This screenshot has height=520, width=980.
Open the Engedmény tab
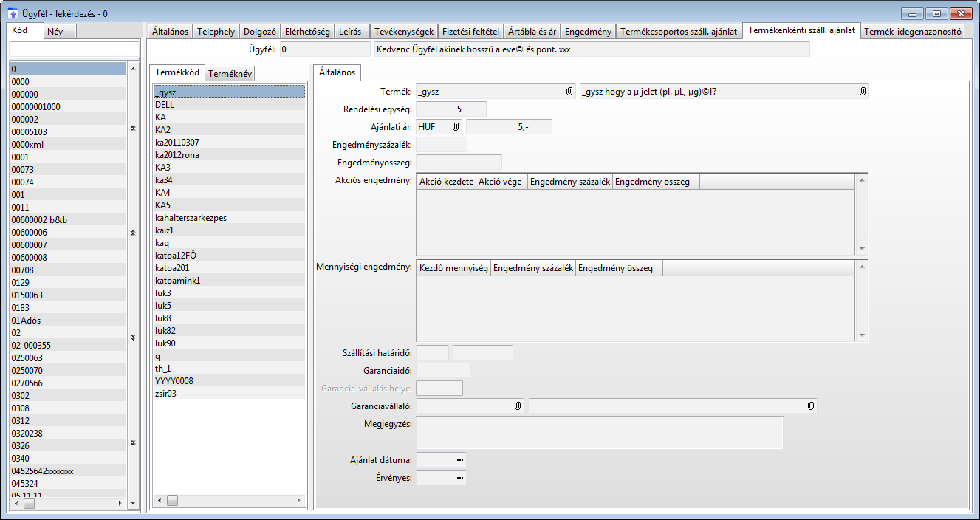tap(588, 32)
